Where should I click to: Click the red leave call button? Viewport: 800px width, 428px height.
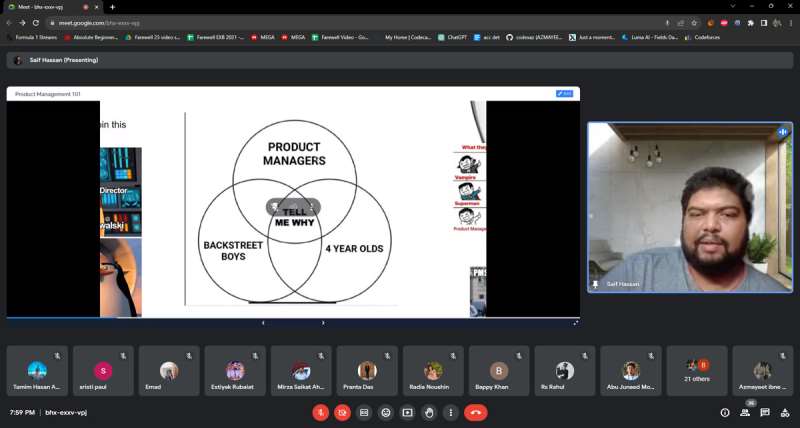pos(476,412)
